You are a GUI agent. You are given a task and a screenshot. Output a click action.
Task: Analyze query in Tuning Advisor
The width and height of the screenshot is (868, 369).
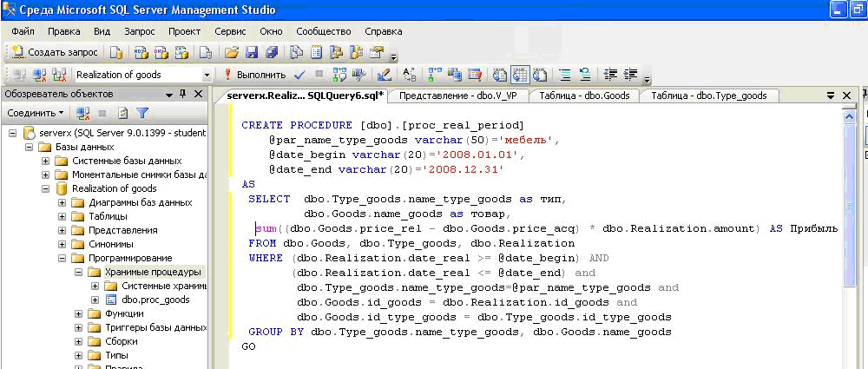click(360, 75)
